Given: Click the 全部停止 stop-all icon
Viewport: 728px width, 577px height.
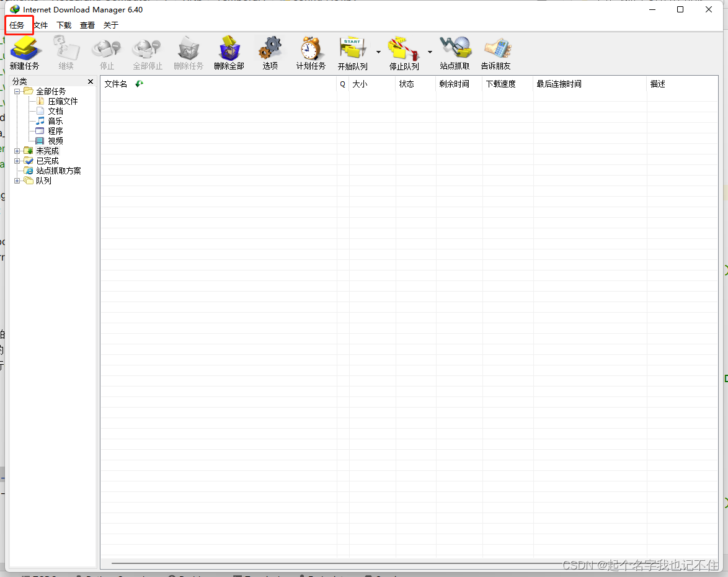Looking at the screenshot, I should (147, 48).
